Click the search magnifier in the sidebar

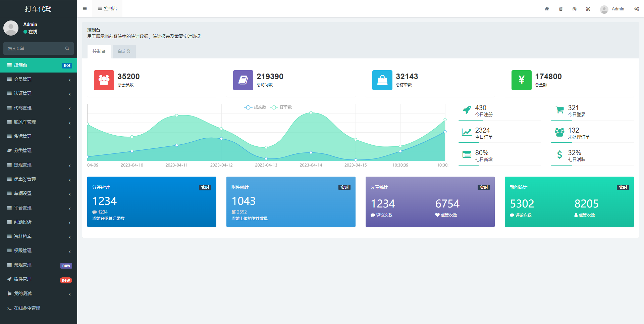[x=67, y=49]
